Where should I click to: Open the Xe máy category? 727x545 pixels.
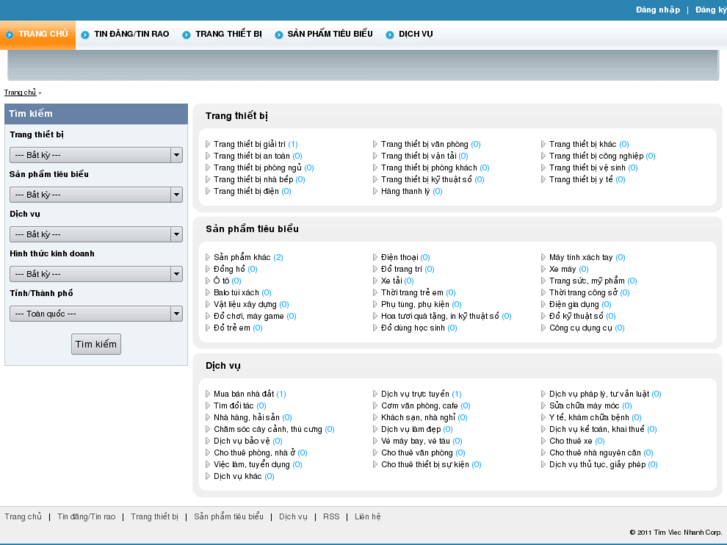[562, 269]
